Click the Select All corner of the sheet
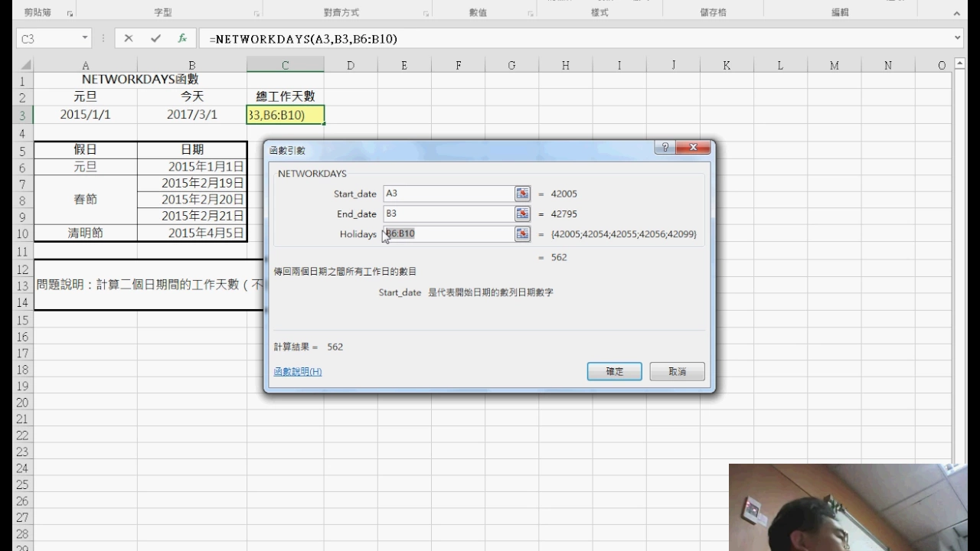Viewport: 980px width, 551px height. [x=25, y=65]
